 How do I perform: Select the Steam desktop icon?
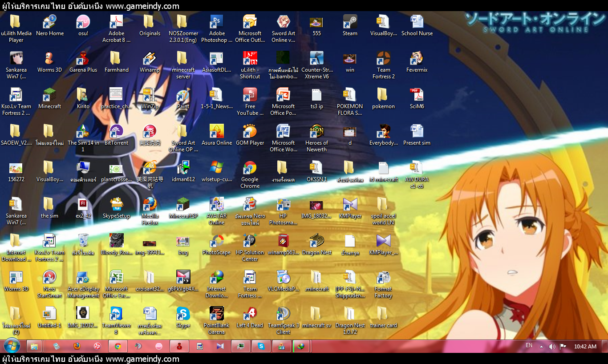tap(350, 25)
